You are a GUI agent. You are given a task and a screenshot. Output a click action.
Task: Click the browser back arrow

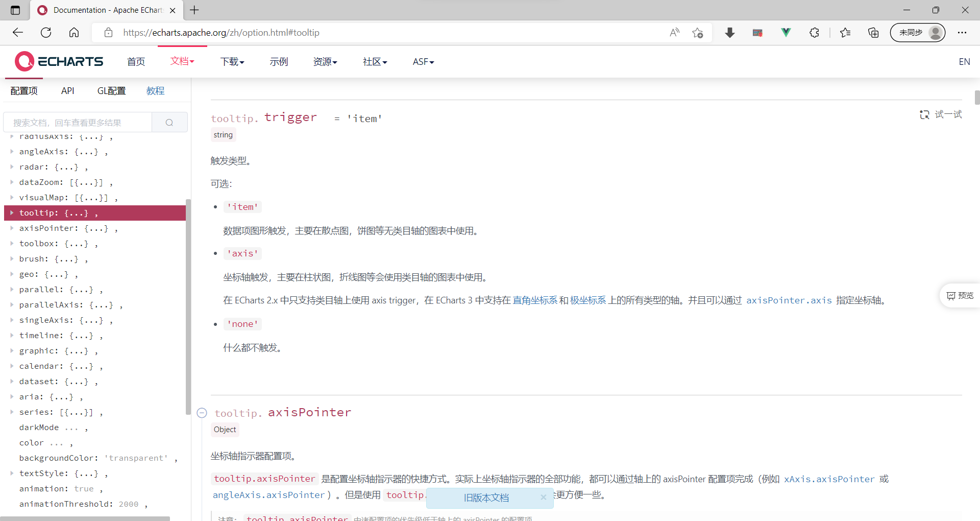click(x=18, y=33)
